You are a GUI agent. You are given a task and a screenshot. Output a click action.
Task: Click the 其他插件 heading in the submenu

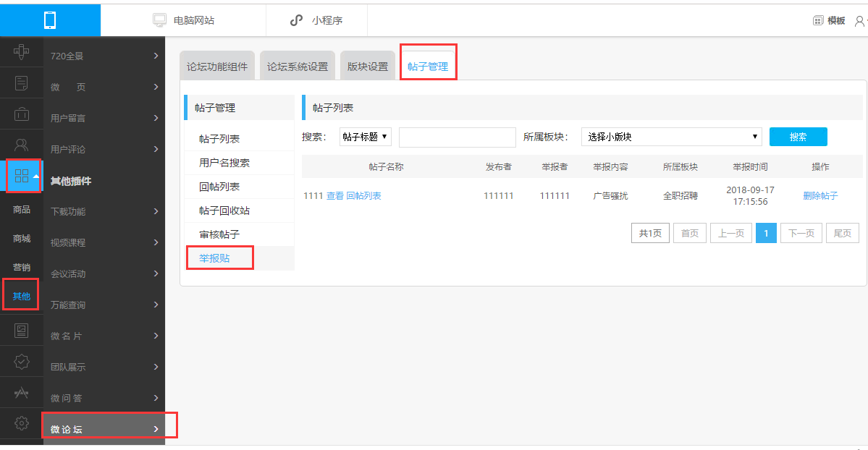tap(71, 181)
